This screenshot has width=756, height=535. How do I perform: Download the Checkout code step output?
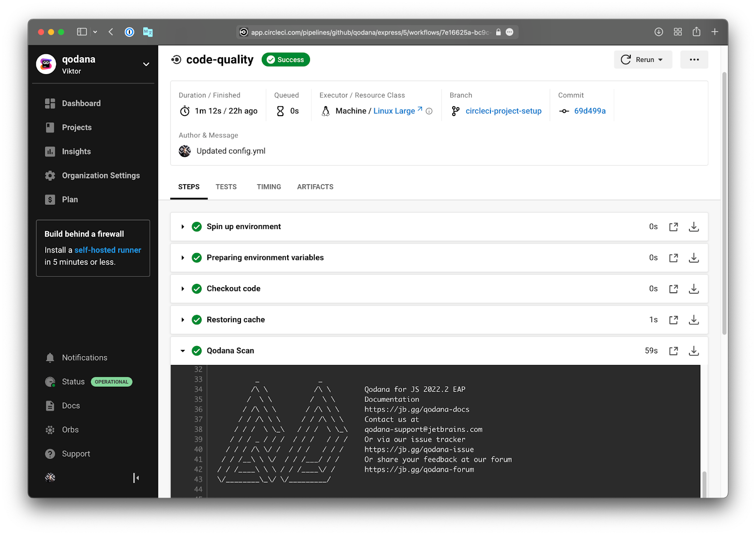coord(694,289)
